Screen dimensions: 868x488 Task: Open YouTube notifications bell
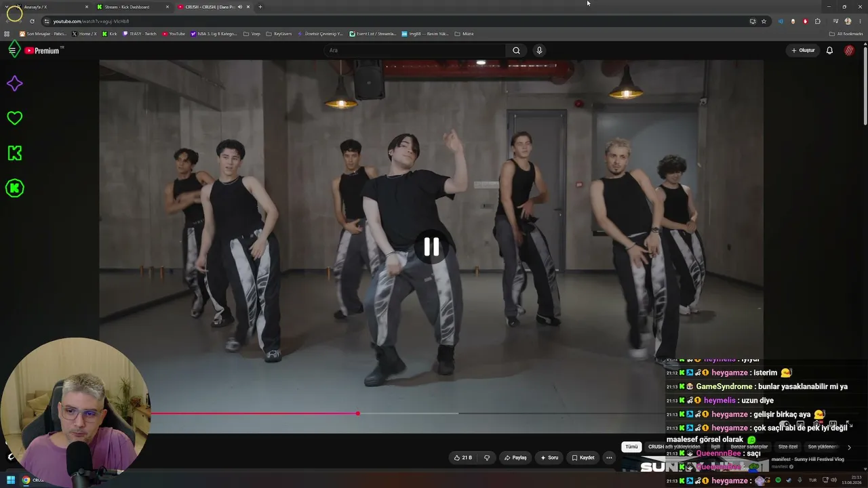pyautogui.click(x=829, y=50)
